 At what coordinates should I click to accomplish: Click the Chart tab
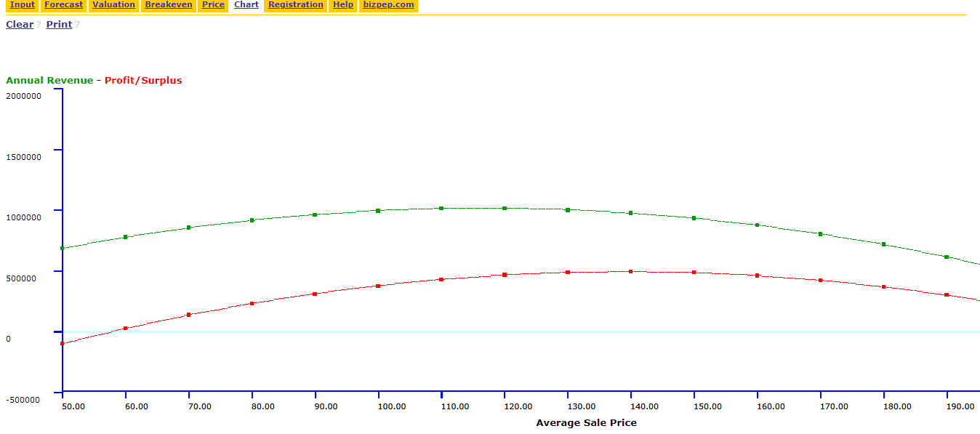[x=246, y=5]
